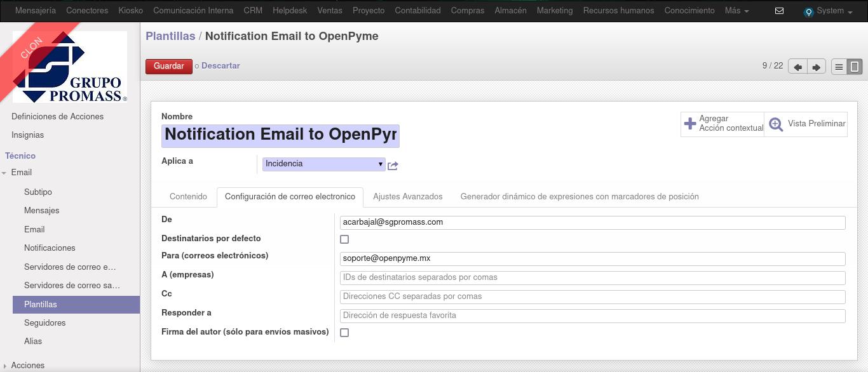Open the System user dropdown

[834, 11]
